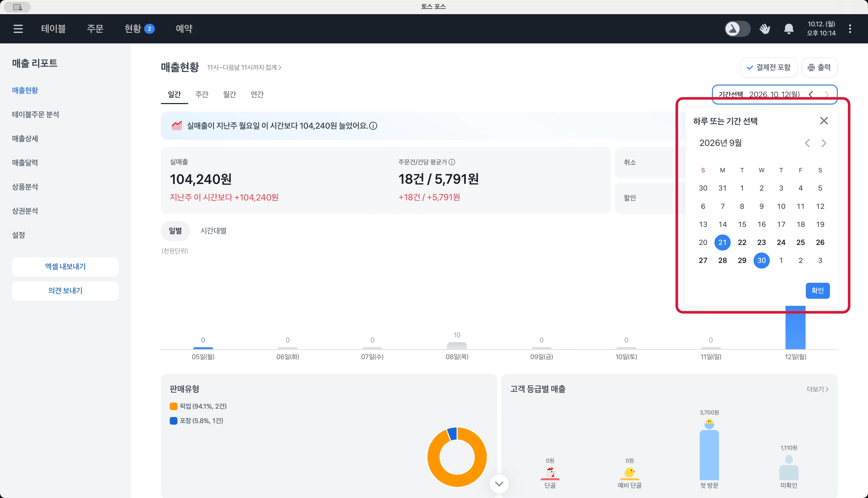Open 매출달력 in sidebar
The image size is (868, 498).
coord(25,162)
